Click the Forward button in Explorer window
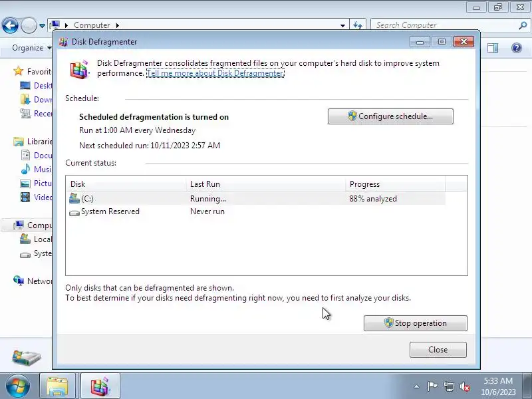 [29, 25]
